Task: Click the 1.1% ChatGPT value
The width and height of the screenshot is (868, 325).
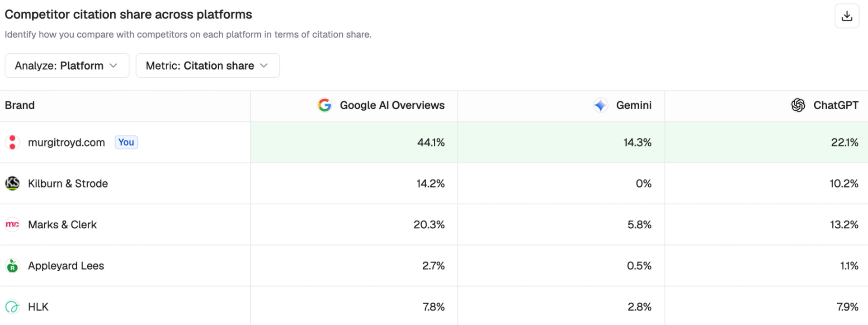Action: pyautogui.click(x=849, y=266)
